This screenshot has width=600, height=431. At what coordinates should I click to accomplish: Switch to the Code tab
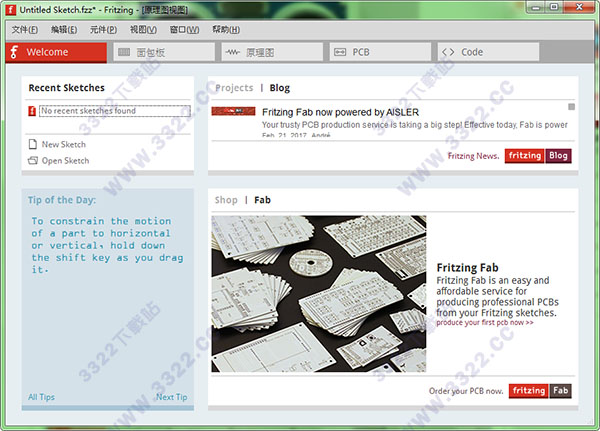(488, 52)
